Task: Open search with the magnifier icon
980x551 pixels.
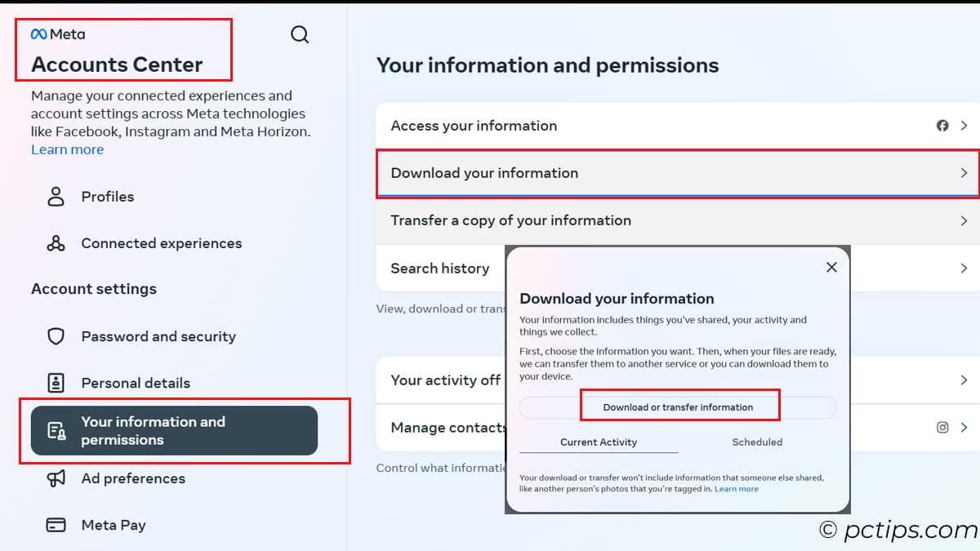Action: click(300, 34)
